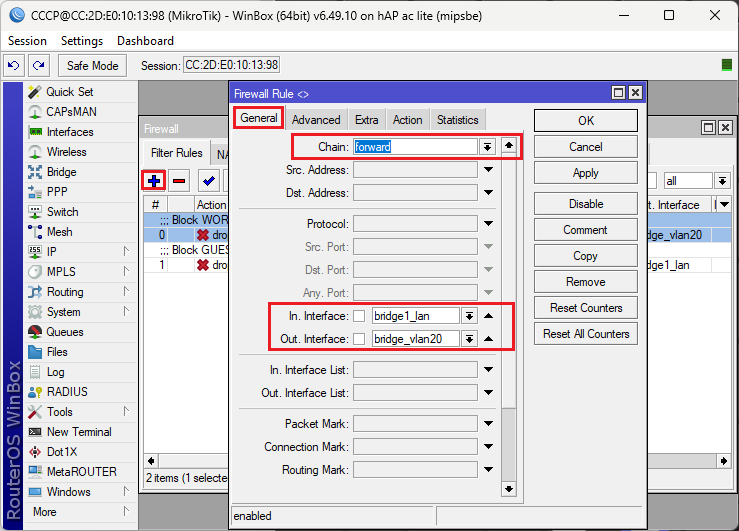The width and height of the screenshot is (739, 531).
Task: Toggle invert checkbox for In. Interface
Action: coord(359,316)
